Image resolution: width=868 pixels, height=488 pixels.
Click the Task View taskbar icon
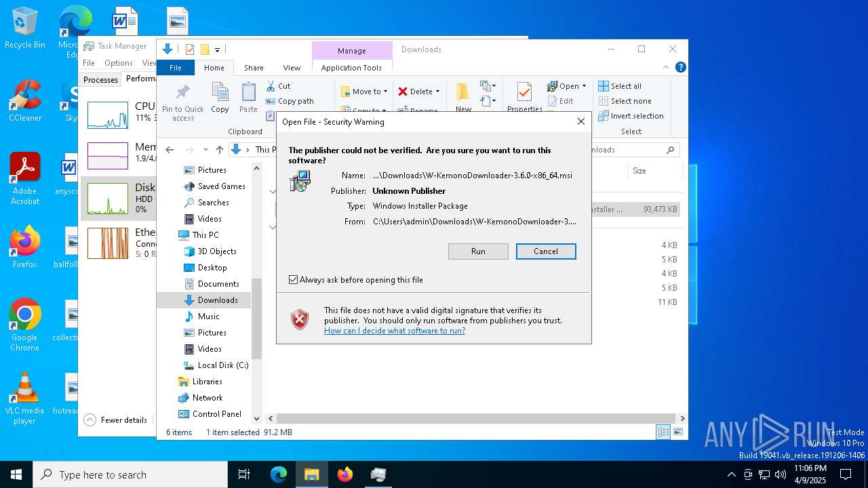click(x=244, y=474)
